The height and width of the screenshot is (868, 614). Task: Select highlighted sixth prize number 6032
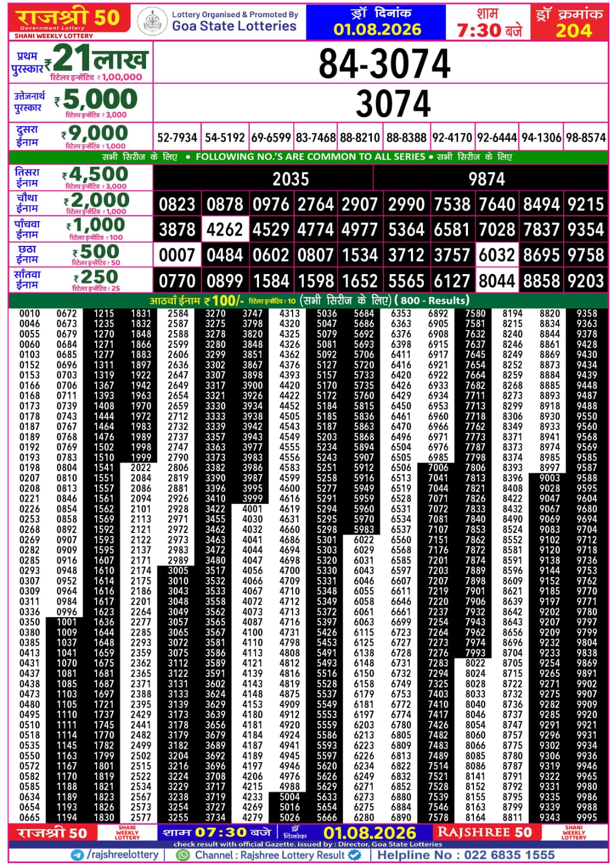[497, 255]
